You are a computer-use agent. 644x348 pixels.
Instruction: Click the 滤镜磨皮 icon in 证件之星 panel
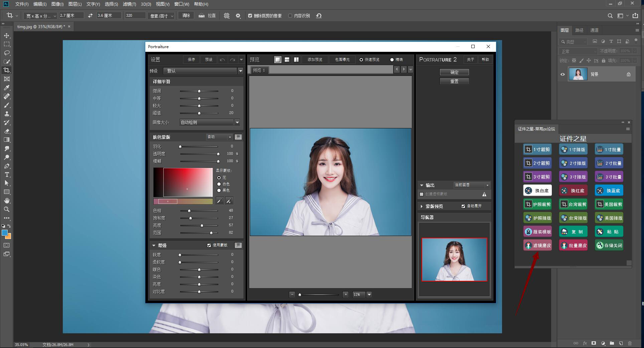pyautogui.click(x=537, y=245)
